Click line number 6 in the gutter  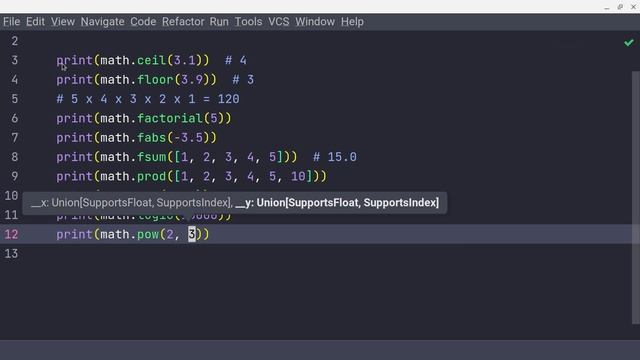tap(15, 118)
